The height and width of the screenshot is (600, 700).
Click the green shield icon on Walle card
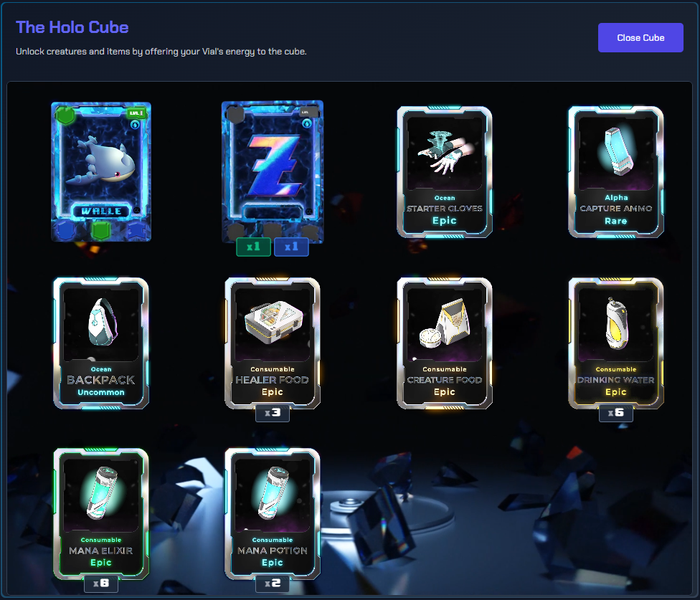pos(65,116)
